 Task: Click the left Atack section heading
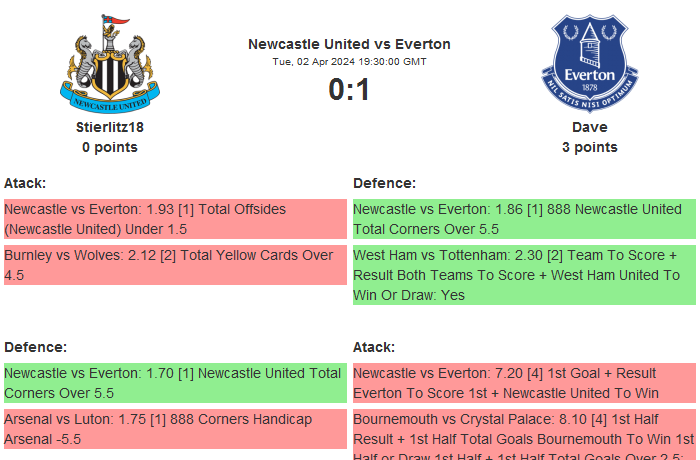coord(25,183)
